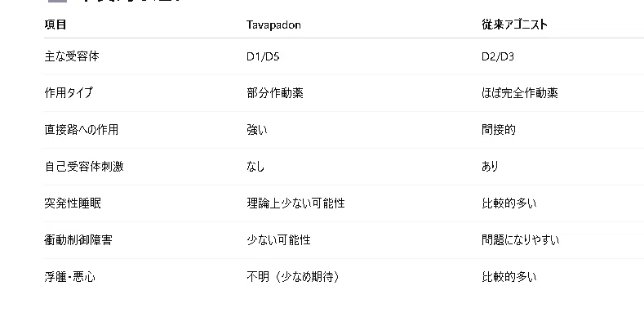Click the ほぼ完全作動薬 cell
The image size is (644, 326).
[x=520, y=93]
